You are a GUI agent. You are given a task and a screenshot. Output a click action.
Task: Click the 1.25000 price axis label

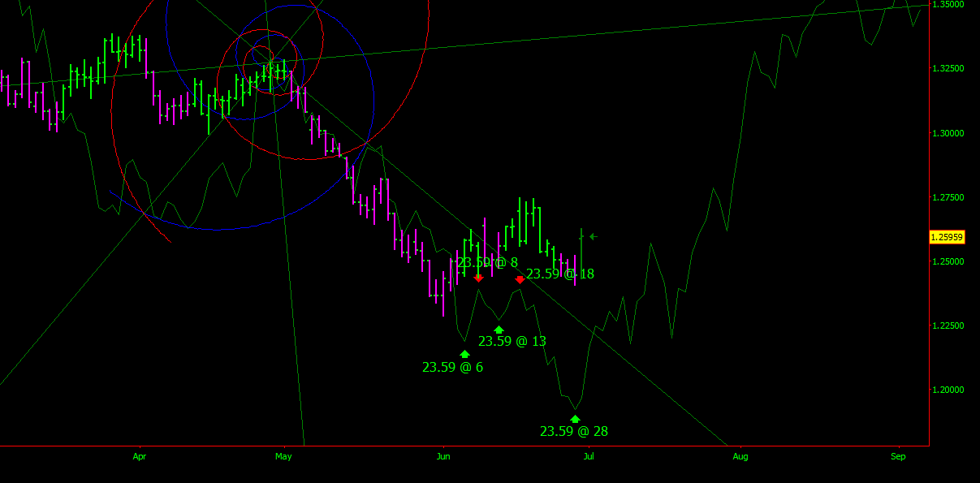point(949,261)
